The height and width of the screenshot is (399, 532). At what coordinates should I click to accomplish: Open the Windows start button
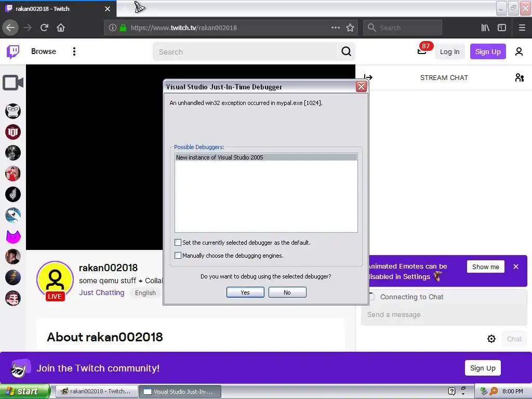point(25,391)
